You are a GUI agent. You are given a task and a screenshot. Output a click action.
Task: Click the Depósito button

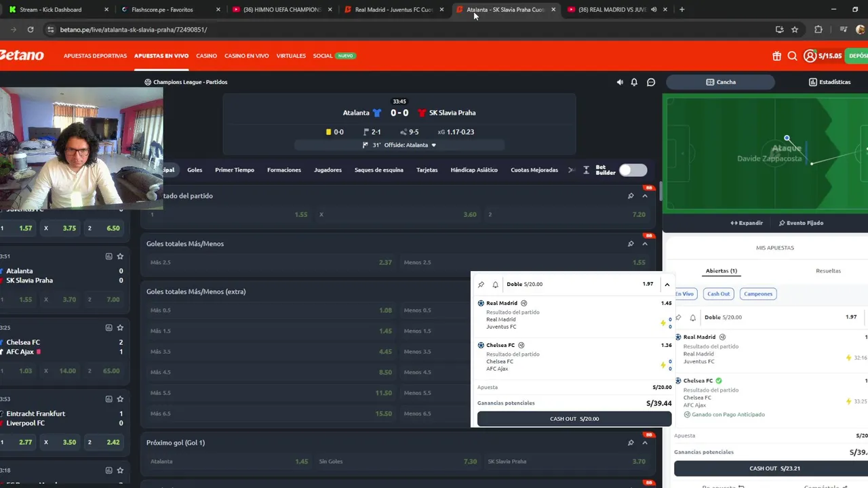(857, 56)
